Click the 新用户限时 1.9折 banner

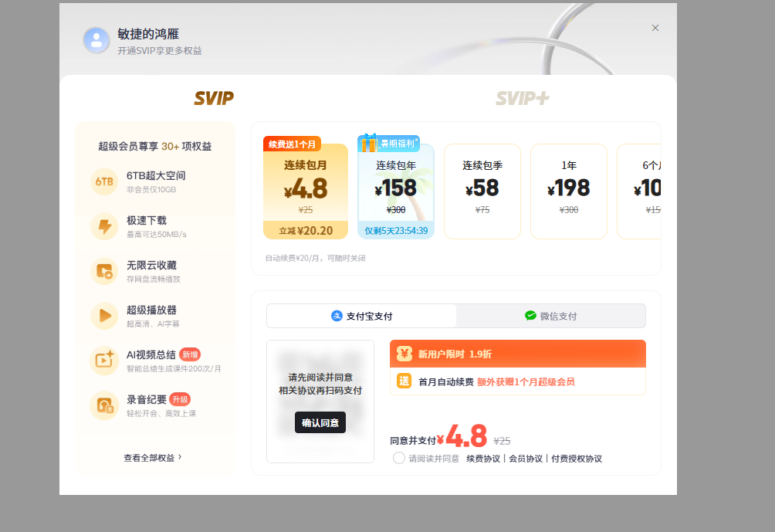click(x=517, y=354)
